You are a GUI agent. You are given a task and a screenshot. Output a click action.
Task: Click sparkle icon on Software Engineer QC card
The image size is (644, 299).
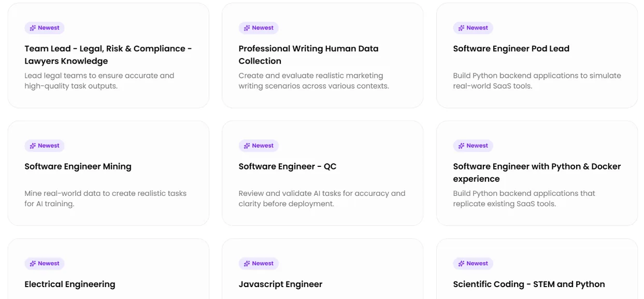tap(247, 146)
